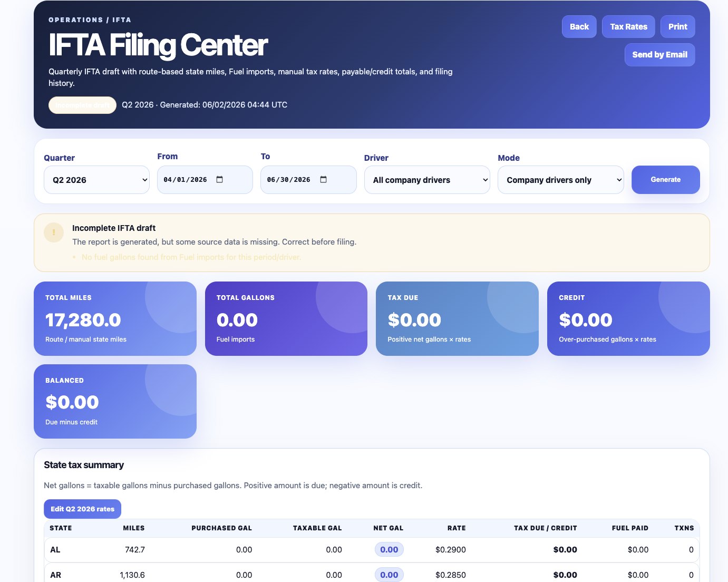
Task: Click the warning exclamation icon
Action: click(x=54, y=232)
